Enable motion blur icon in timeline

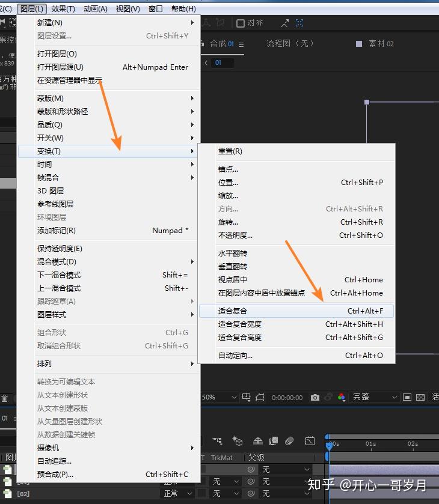(x=289, y=441)
